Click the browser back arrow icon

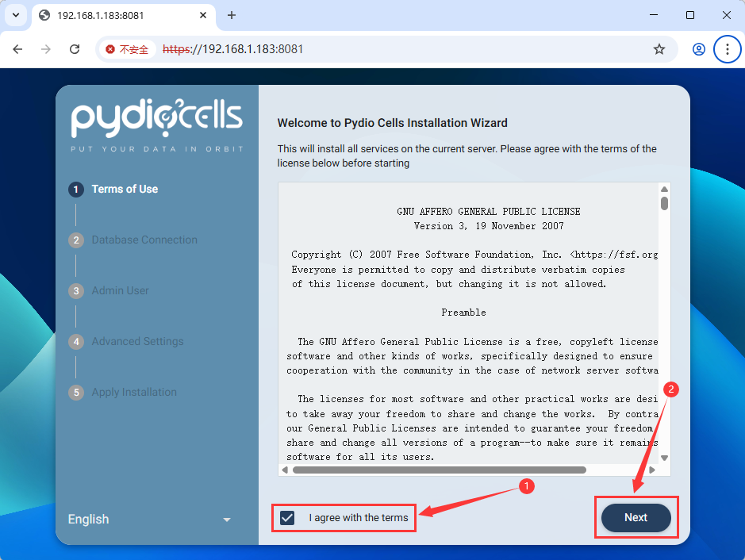17,49
